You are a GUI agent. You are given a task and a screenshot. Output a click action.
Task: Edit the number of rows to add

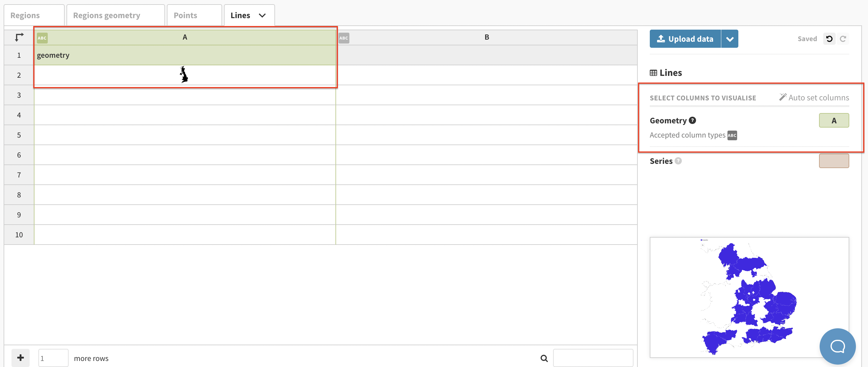tap(53, 358)
